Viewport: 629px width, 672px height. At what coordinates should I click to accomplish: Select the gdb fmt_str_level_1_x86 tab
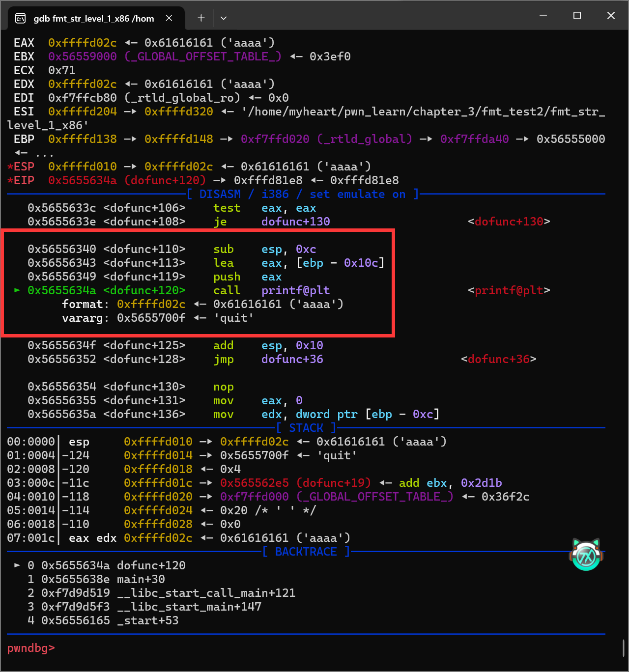tap(93, 19)
